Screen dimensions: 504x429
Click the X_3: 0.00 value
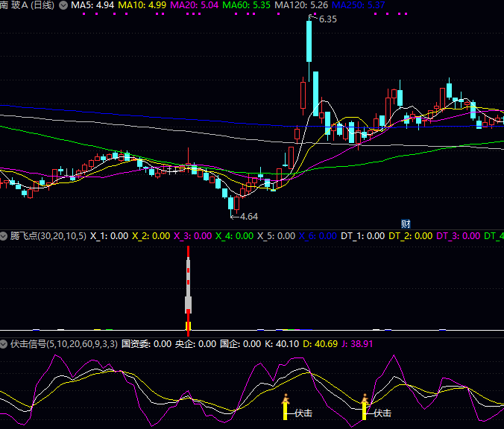(x=192, y=236)
